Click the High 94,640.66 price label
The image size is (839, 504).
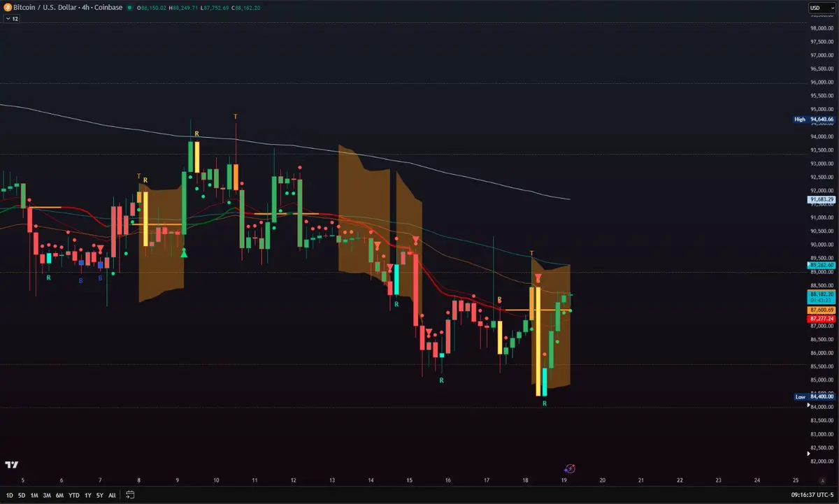point(815,119)
